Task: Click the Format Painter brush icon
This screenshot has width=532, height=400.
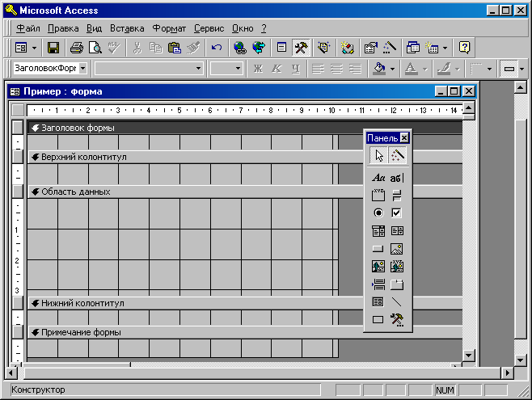Action: (193, 48)
